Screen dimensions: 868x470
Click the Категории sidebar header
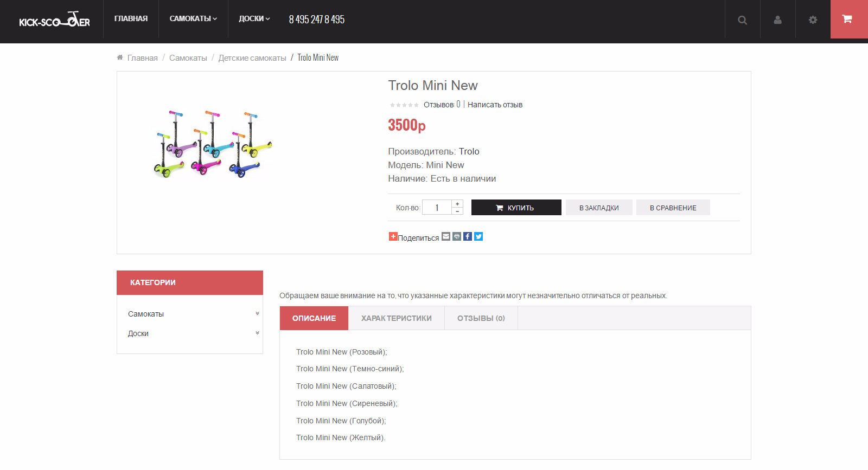pos(190,282)
